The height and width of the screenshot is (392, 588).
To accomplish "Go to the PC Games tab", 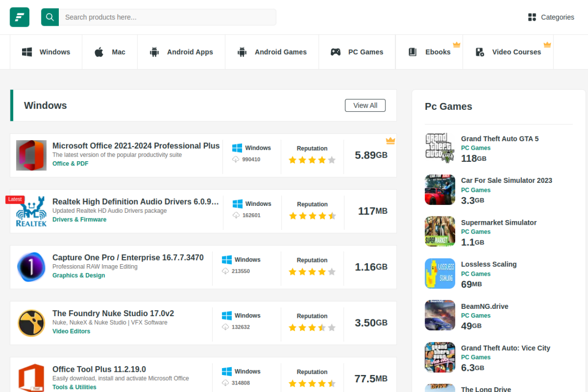I will coord(357,52).
